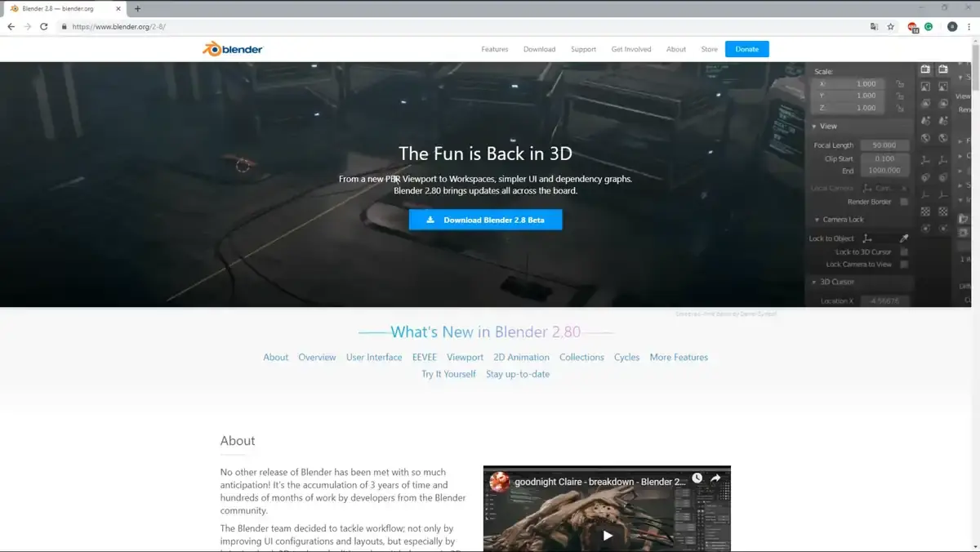
Task: Go back with the browser back arrow
Action: pos(11,26)
